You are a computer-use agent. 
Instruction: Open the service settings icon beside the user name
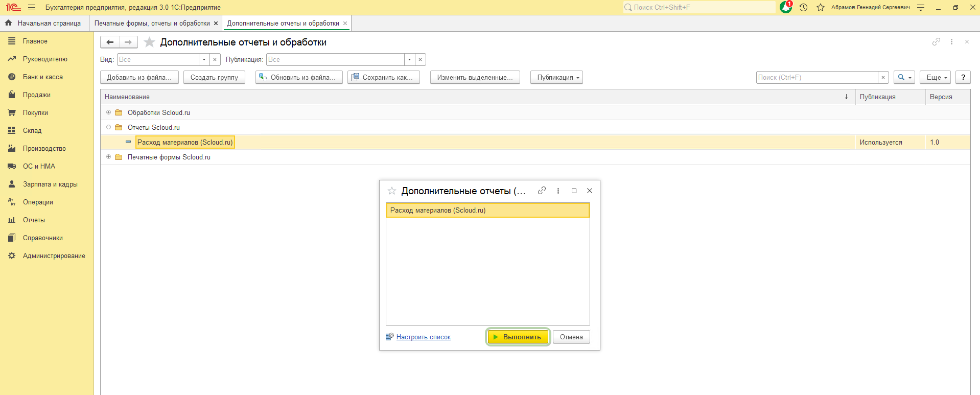click(921, 8)
